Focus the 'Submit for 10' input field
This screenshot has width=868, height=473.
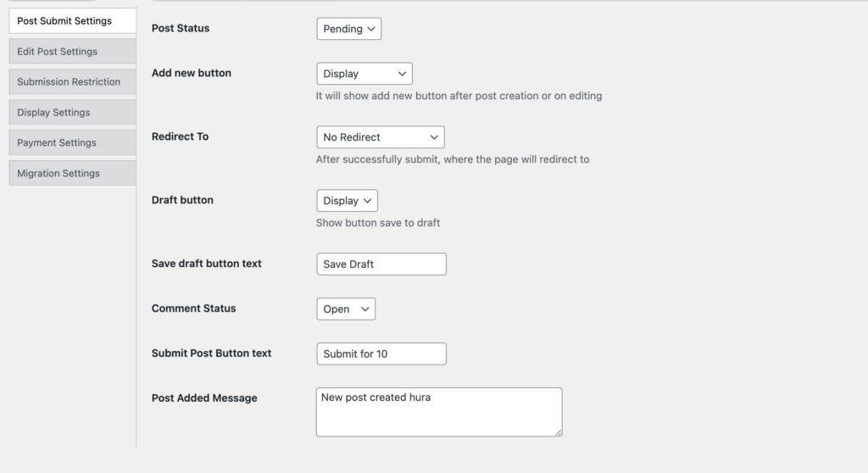tap(381, 354)
